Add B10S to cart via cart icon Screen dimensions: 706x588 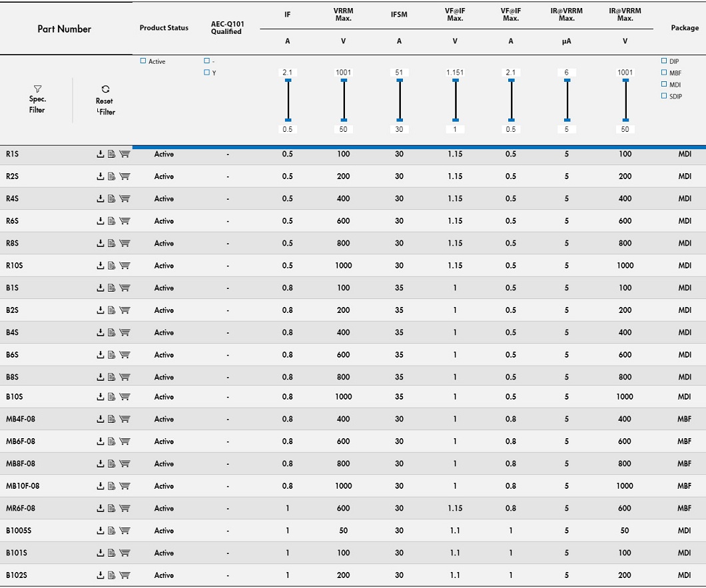click(125, 397)
